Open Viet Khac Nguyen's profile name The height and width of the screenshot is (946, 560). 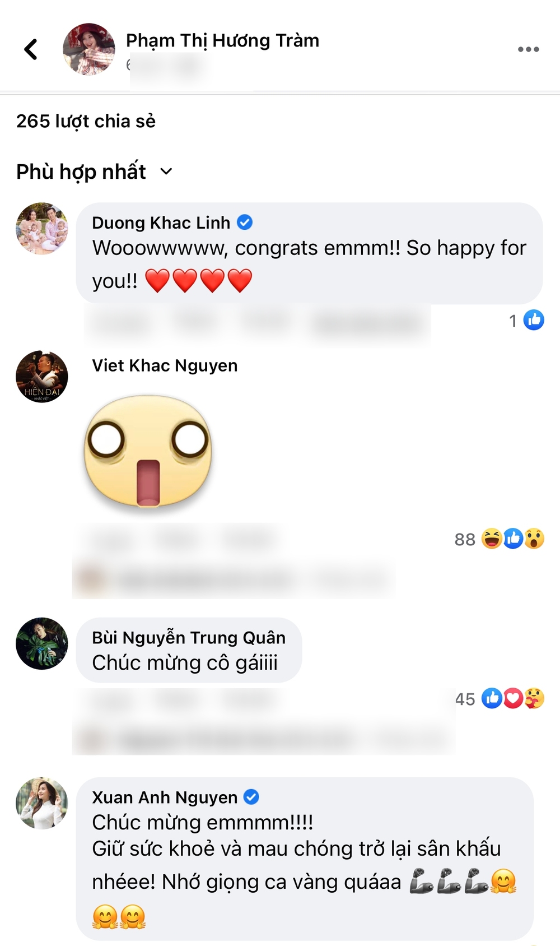tap(165, 365)
